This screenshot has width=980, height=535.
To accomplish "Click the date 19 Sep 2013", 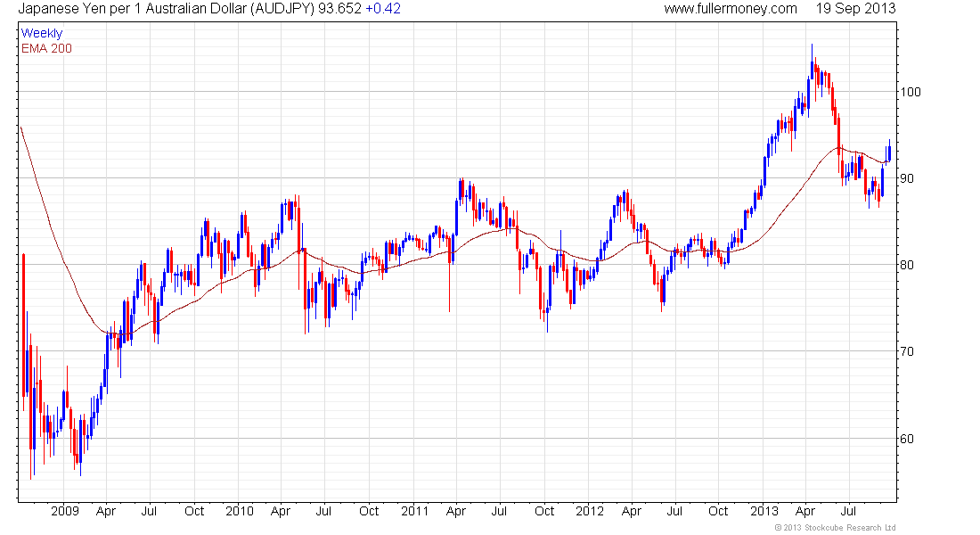I will tap(855, 9).
